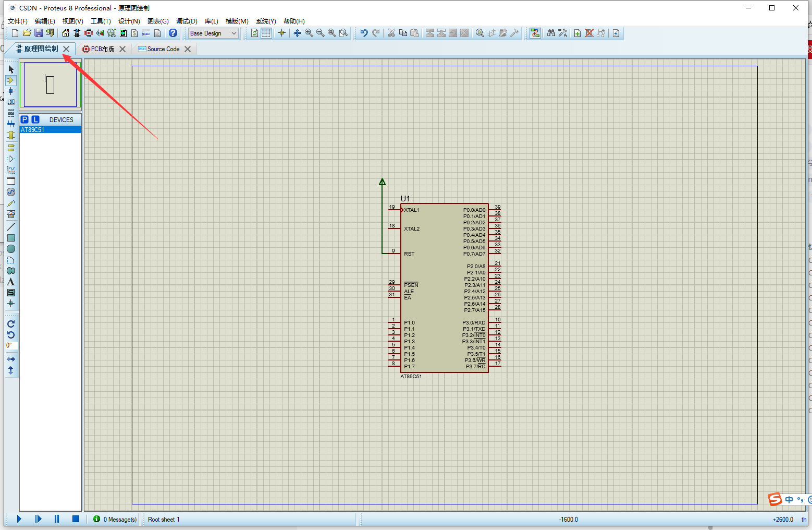Open the Help question mark icon
Screen dimensions: 812x530
pos(173,33)
